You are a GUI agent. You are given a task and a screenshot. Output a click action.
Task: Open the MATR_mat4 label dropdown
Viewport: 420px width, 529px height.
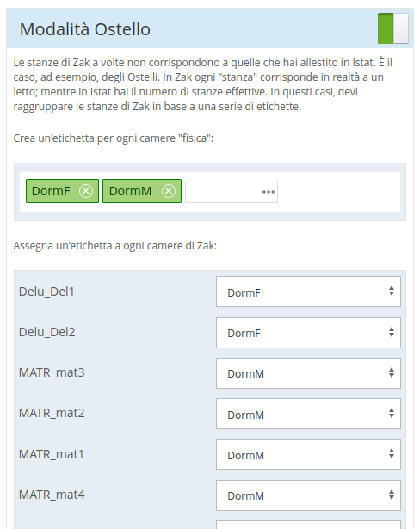click(x=308, y=495)
